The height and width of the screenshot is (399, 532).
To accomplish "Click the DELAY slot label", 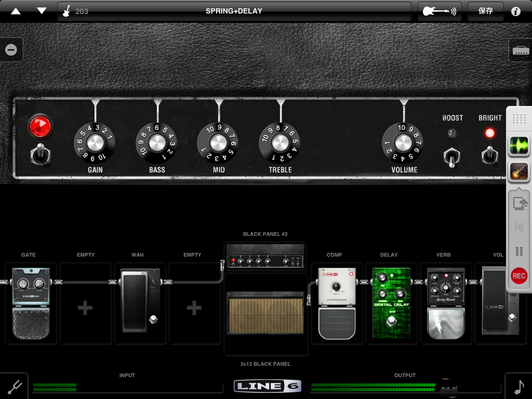I will coord(389,255).
